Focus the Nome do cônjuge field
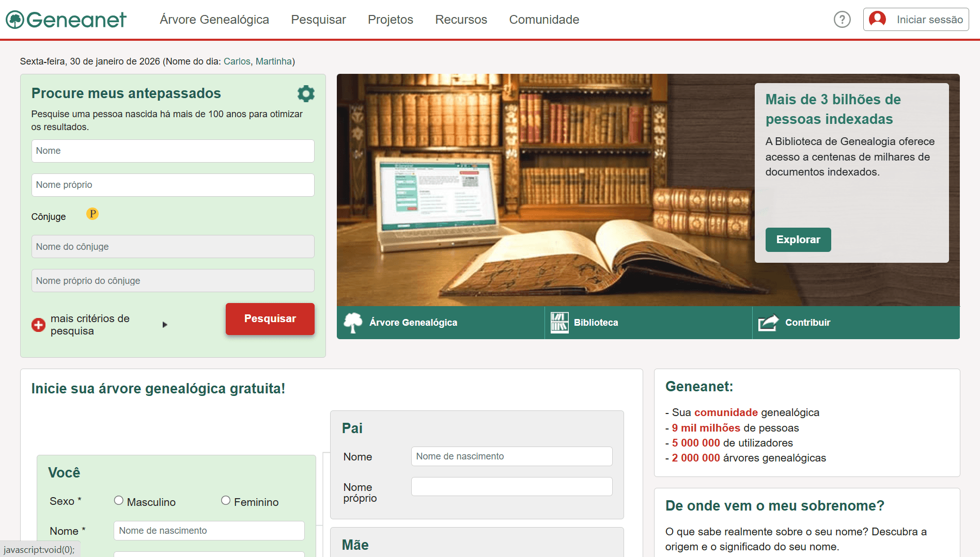Image resolution: width=980 pixels, height=557 pixels. click(x=173, y=247)
